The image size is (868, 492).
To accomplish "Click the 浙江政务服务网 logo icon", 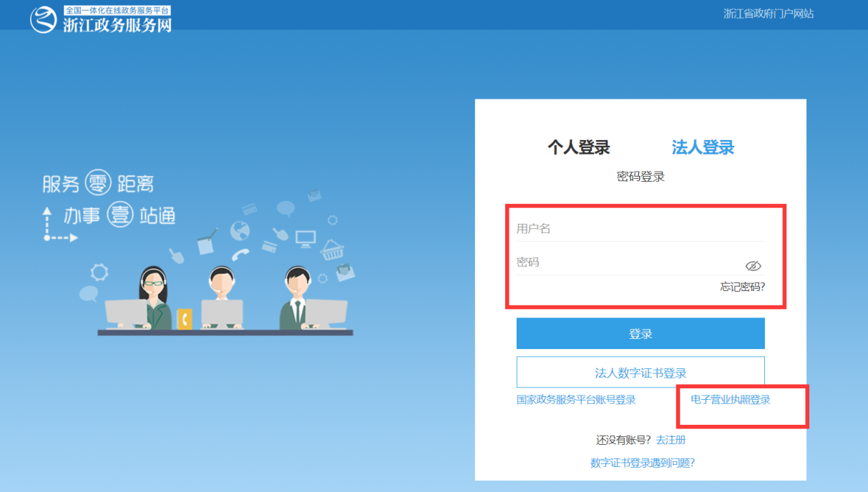I will [x=43, y=19].
